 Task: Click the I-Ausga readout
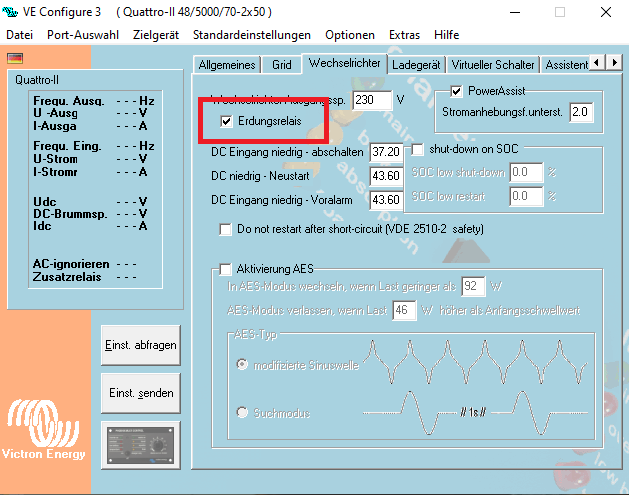coord(90,126)
